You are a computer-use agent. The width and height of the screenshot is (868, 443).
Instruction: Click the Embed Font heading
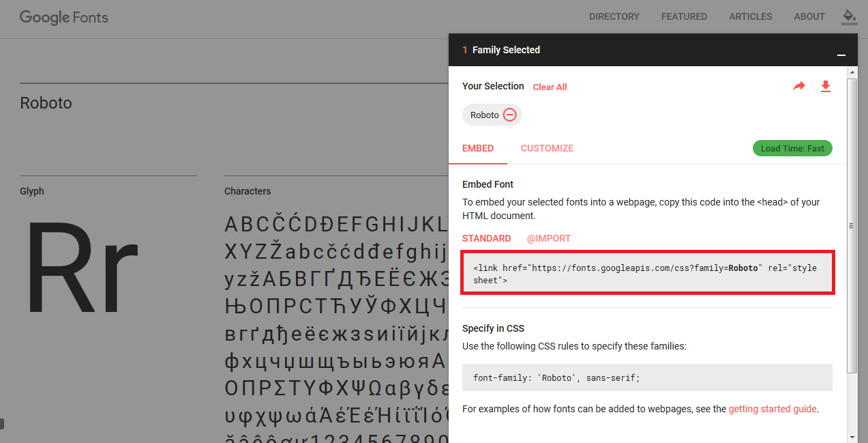(x=488, y=184)
